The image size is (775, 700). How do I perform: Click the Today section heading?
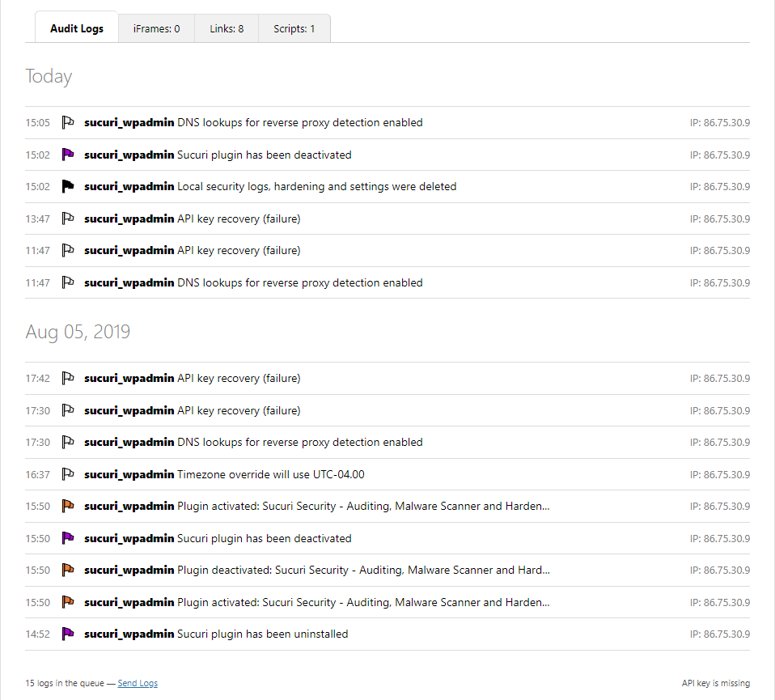(x=49, y=76)
